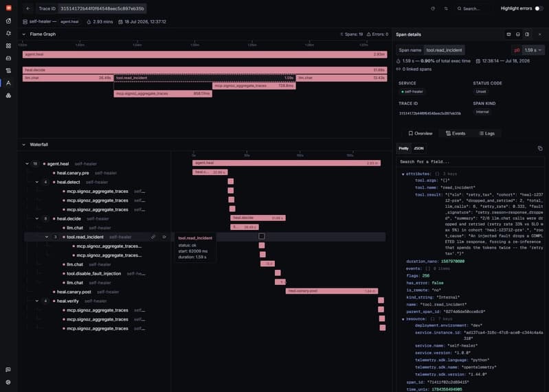Click the tool.read_incident span name chip
The image size is (549, 392).
tap(444, 50)
